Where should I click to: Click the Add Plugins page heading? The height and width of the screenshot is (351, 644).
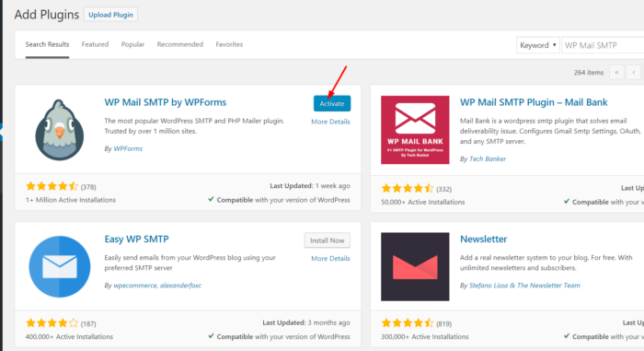coord(47,15)
